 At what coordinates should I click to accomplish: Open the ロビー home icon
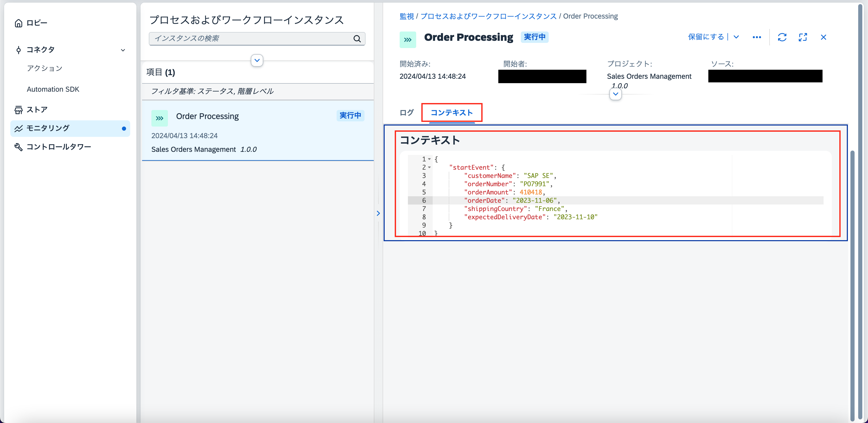tap(19, 22)
